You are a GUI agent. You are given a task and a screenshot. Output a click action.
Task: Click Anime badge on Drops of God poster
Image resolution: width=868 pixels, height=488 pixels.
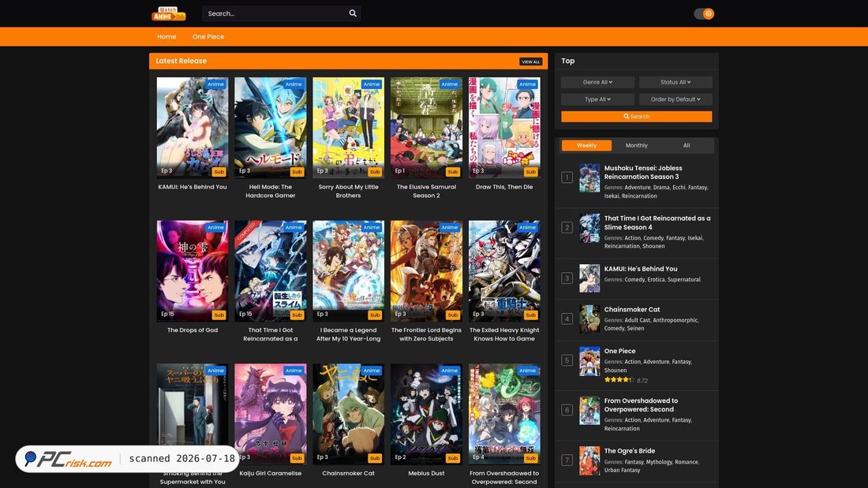coord(216,227)
